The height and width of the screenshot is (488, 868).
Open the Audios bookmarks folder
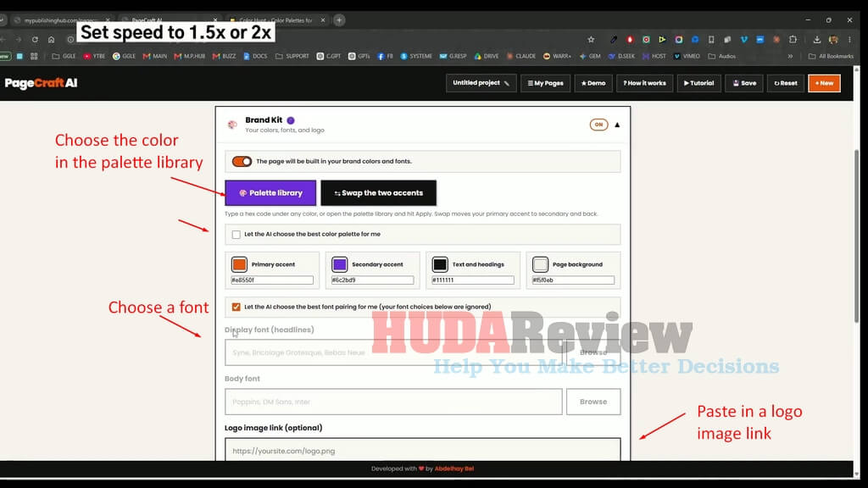[x=722, y=57]
